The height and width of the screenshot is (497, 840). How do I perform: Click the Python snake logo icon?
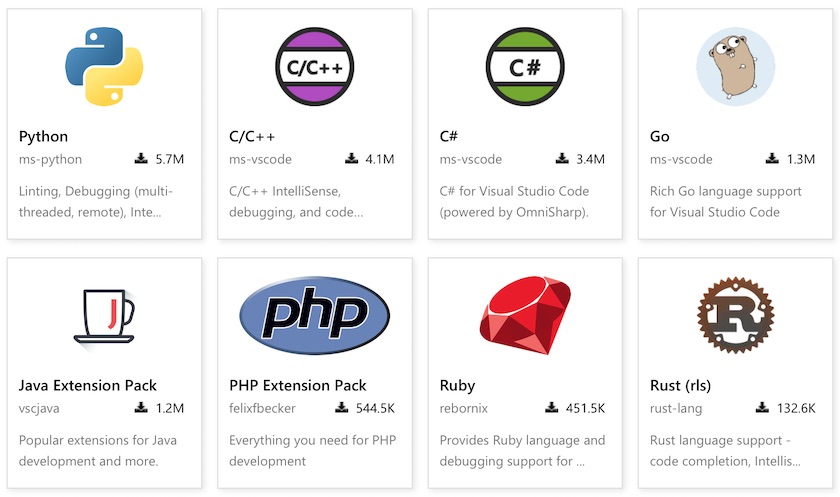point(104,66)
